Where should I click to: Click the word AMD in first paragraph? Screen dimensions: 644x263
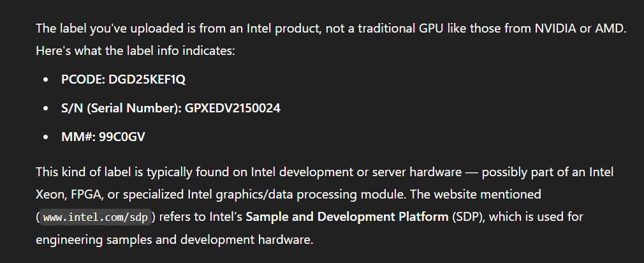point(610,28)
